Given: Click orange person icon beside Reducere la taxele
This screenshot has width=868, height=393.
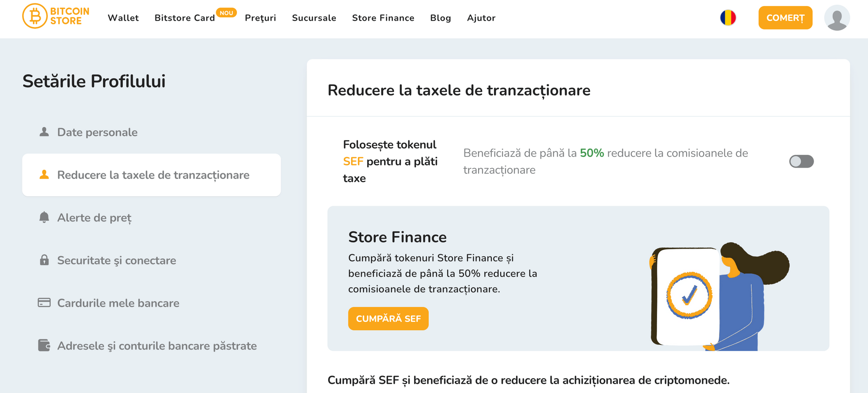Looking at the screenshot, I should tap(44, 175).
